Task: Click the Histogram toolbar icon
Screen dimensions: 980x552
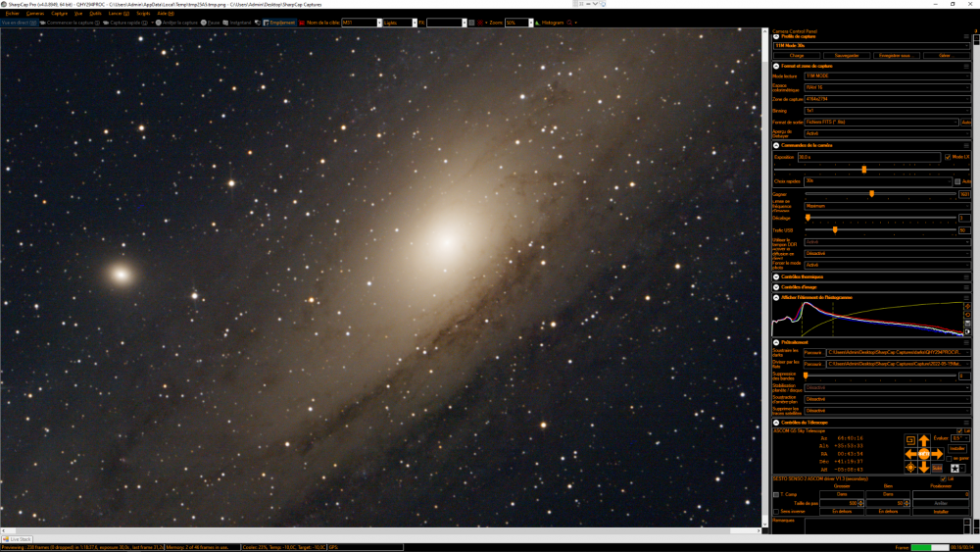Action: point(552,22)
